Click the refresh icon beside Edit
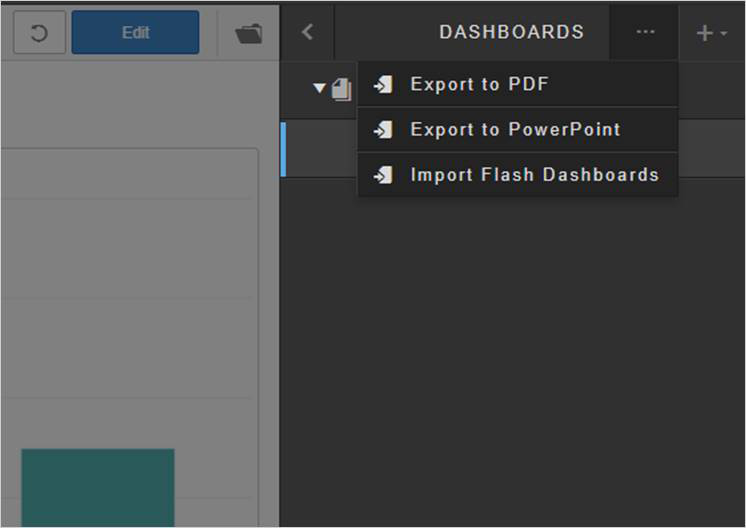 click(39, 33)
